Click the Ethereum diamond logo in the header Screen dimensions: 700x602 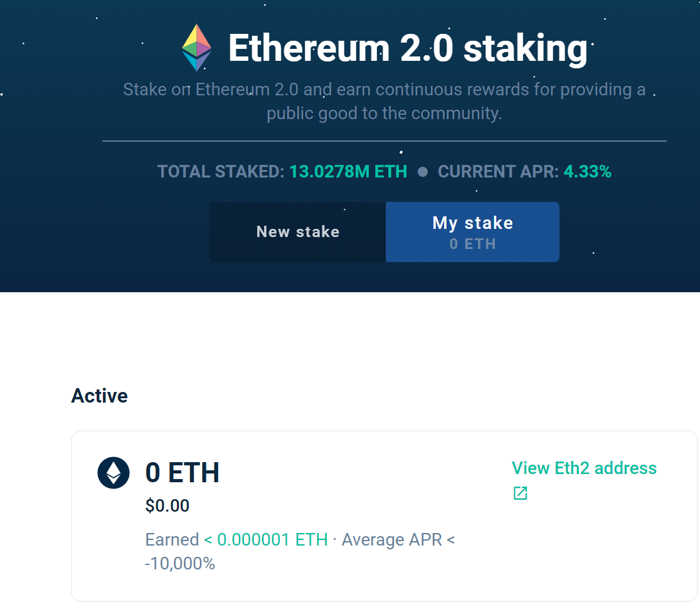(196, 46)
